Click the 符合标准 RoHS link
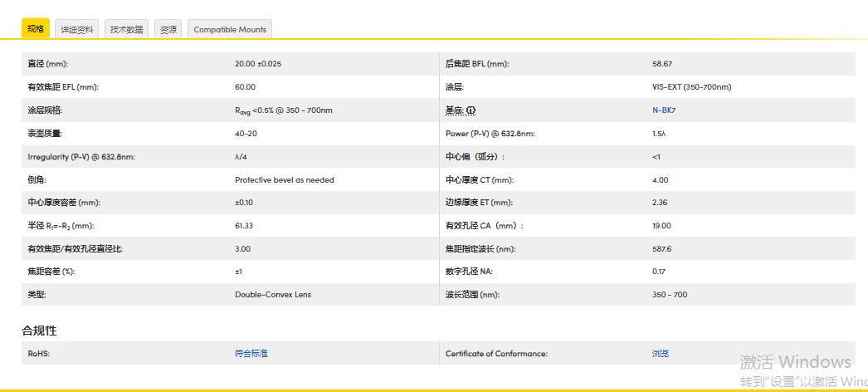The width and height of the screenshot is (868, 392). click(x=251, y=354)
